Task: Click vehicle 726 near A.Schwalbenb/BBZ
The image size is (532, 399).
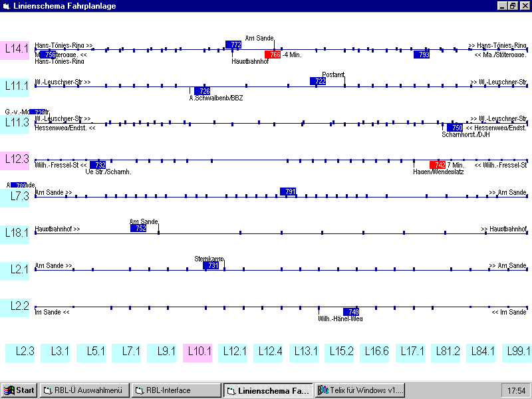Action: pyautogui.click(x=202, y=91)
